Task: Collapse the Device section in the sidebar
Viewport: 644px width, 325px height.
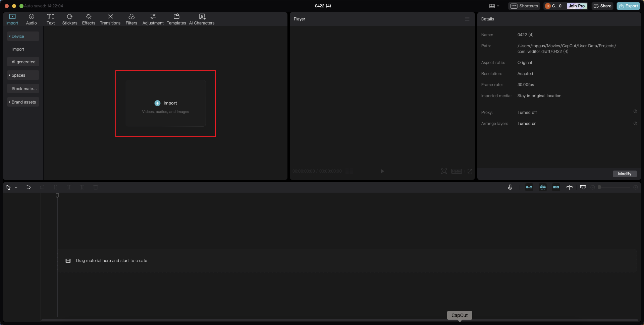Action: [23, 36]
